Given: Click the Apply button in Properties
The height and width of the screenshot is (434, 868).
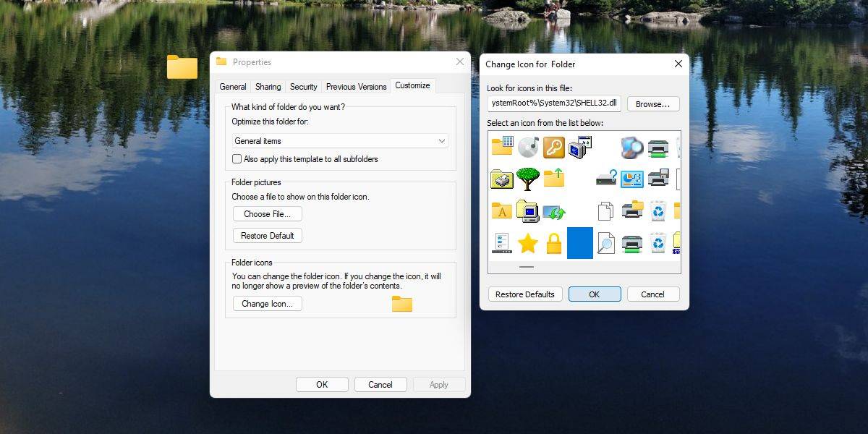Looking at the screenshot, I should pyautogui.click(x=439, y=385).
